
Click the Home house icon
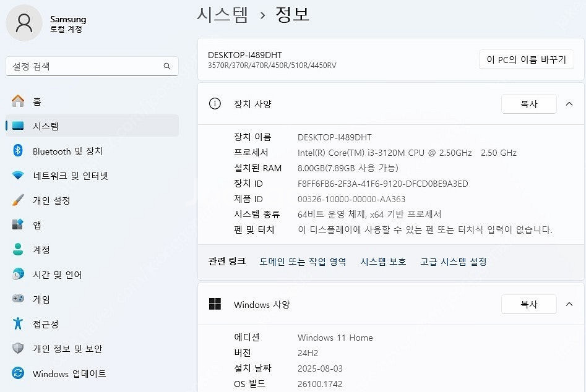[x=17, y=101]
